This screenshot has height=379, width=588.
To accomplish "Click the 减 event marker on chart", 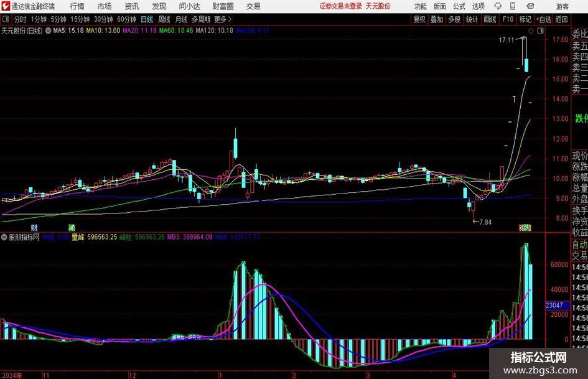I will (72, 228).
